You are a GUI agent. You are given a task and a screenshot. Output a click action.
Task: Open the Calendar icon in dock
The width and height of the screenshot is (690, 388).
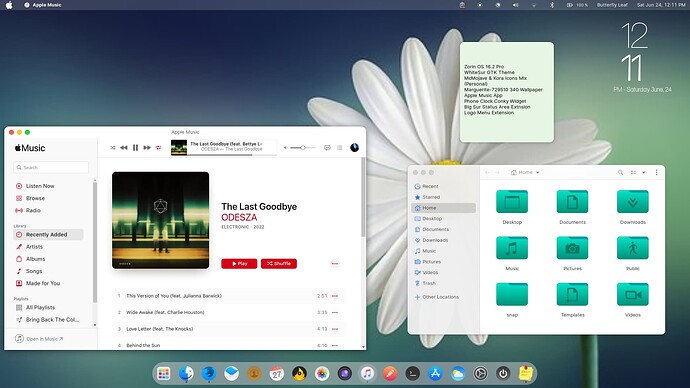[276, 373]
